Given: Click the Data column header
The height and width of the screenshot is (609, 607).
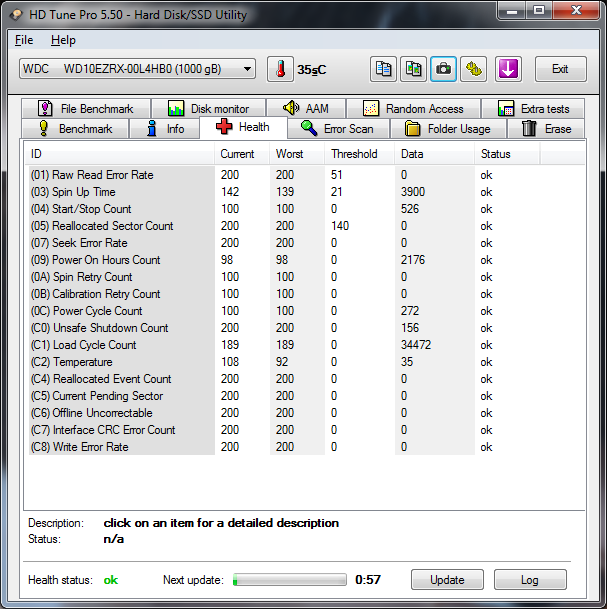Looking at the screenshot, I should pos(434,154).
